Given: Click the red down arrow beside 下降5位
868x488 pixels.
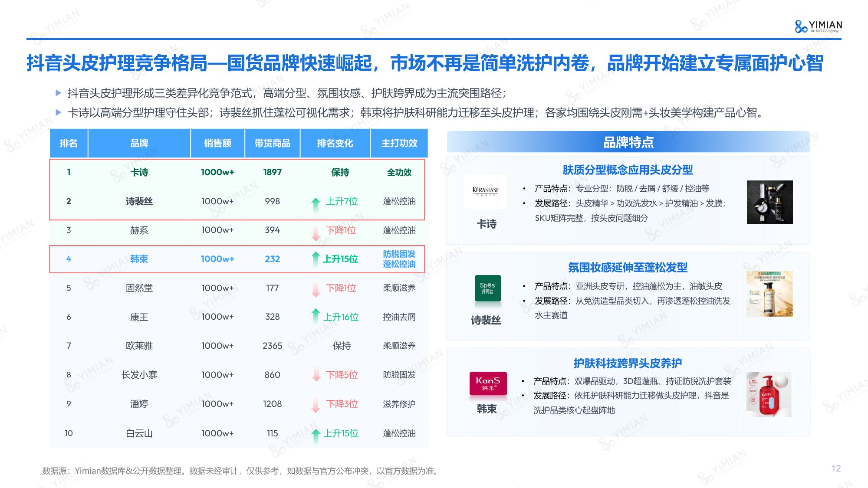Looking at the screenshot, I should [316, 374].
